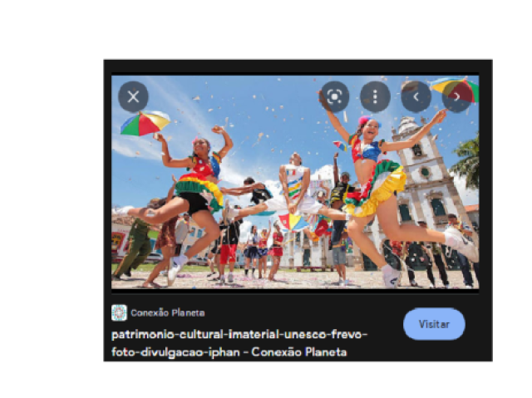The width and height of the screenshot is (532, 398).
Task: Go to next image with right chevron
Action: [x=456, y=97]
